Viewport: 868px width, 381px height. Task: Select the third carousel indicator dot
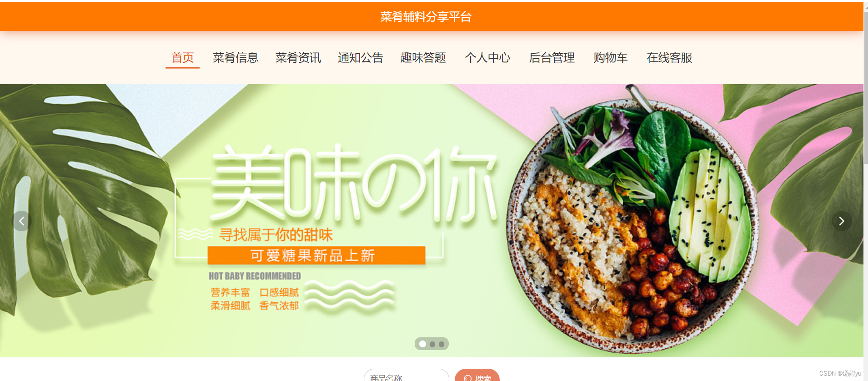coord(442,344)
